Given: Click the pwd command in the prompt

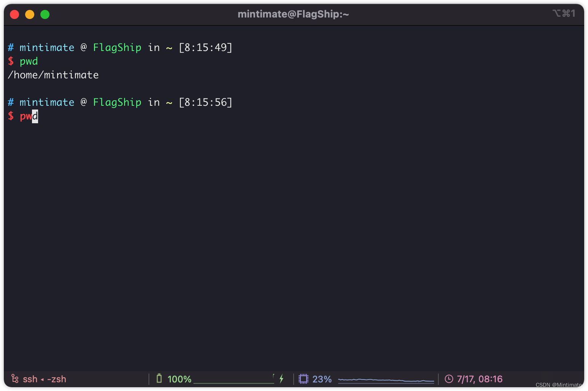Looking at the screenshot, I should point(29,61).
